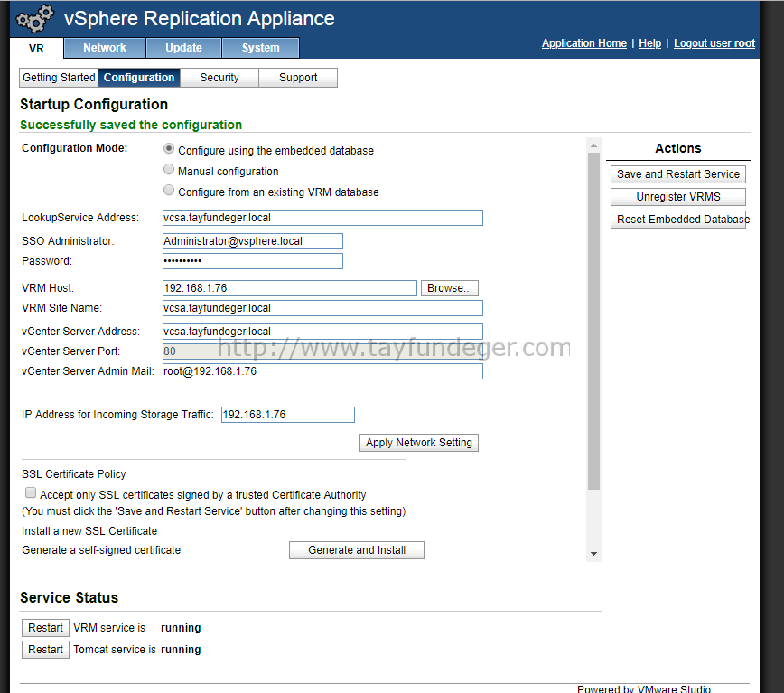Click the Generate and Install button

click(x=357, y=550)
